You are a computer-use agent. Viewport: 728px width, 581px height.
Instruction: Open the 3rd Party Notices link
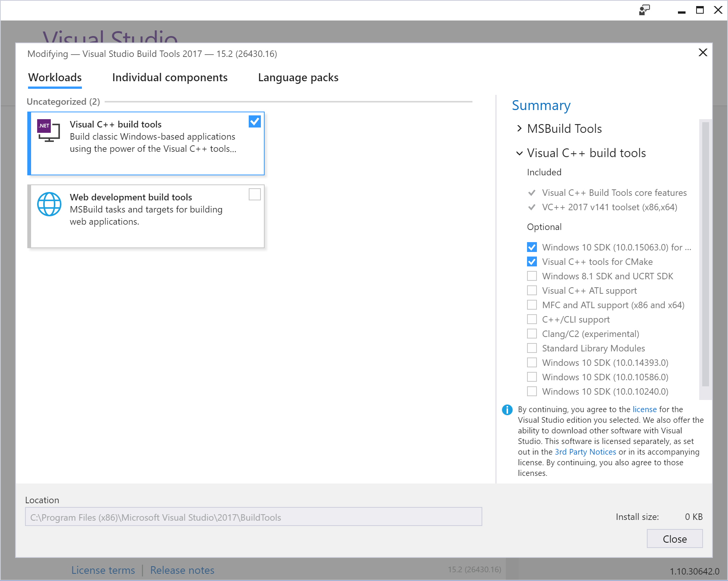click(585, 452)
